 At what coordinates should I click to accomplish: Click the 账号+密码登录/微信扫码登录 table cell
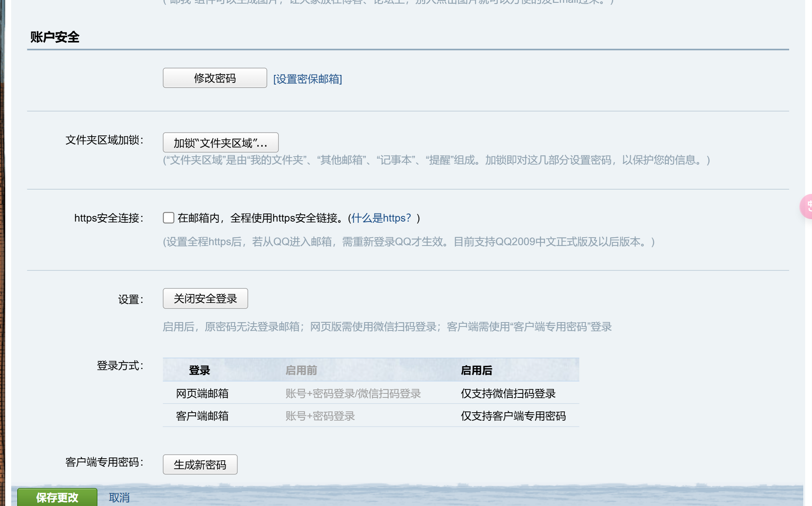353,393
